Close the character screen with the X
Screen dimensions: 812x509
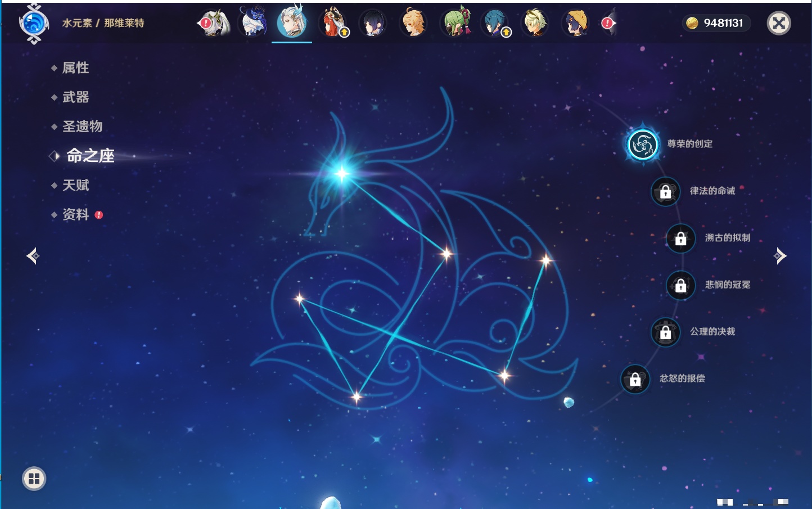[779, 23]
